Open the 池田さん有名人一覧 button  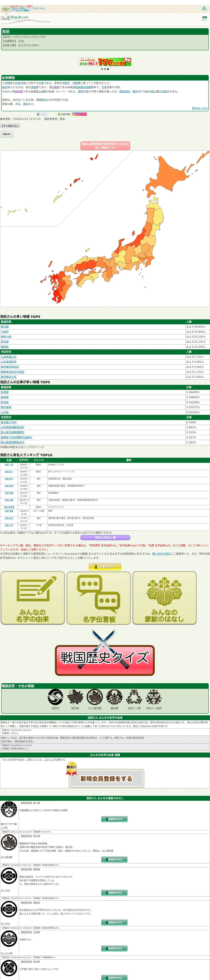(105, 538)
